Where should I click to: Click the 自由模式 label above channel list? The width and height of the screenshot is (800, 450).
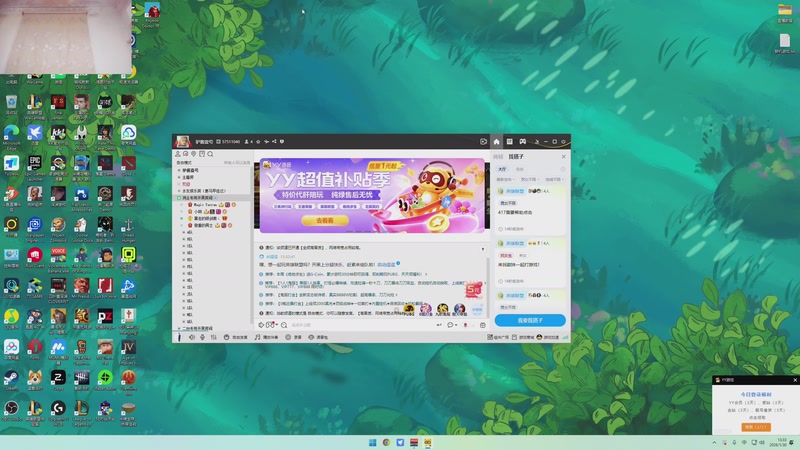184,163
